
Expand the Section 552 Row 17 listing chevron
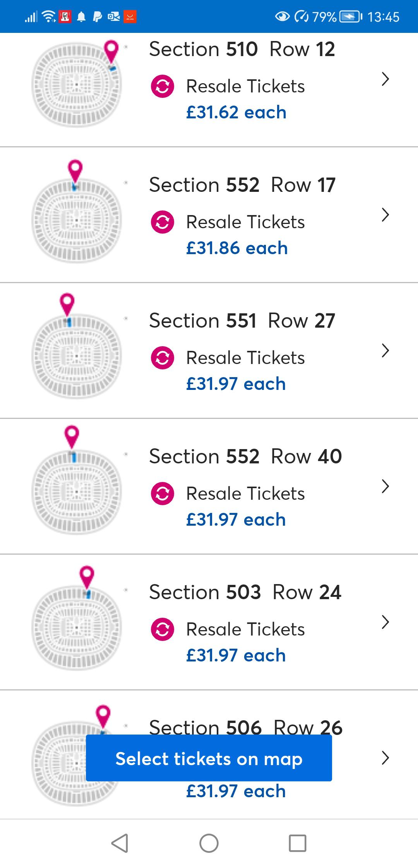385,215
